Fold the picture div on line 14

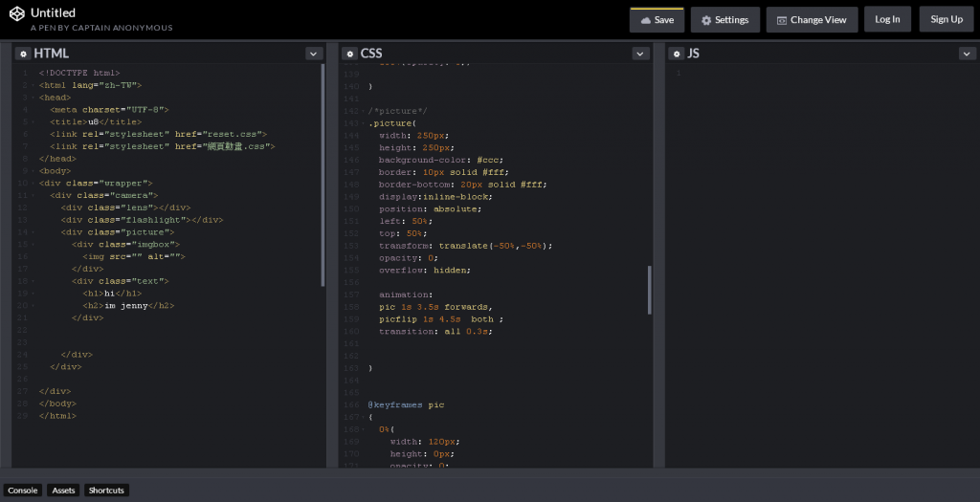pos(33,232)
